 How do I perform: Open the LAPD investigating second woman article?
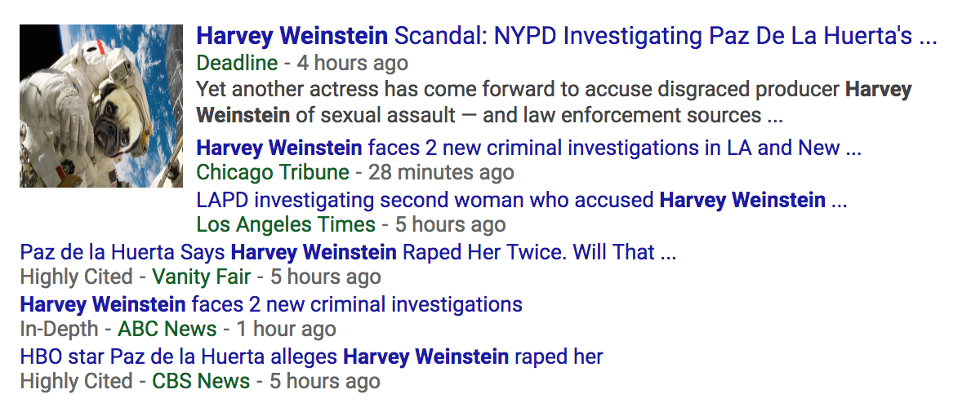522,199
